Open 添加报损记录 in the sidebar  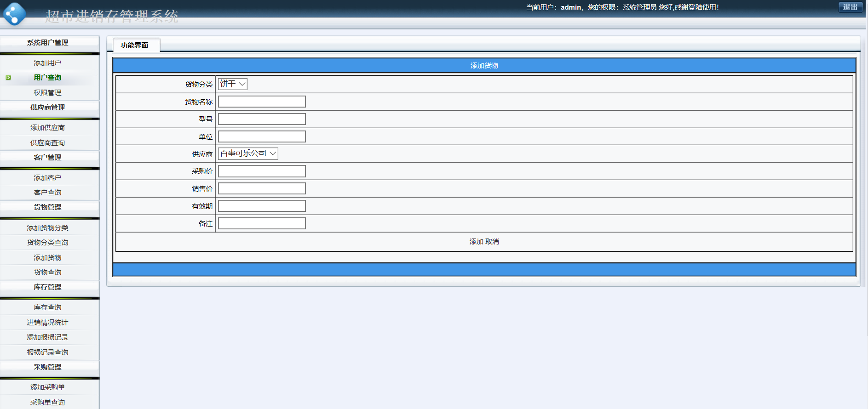pyautogui.click(x=47, y=337)
